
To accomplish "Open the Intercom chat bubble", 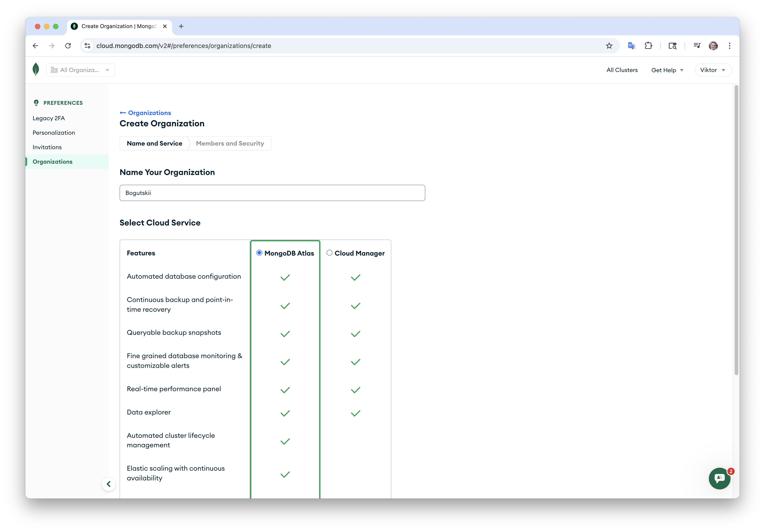I will pyautogui.click(x=719, y=478).
